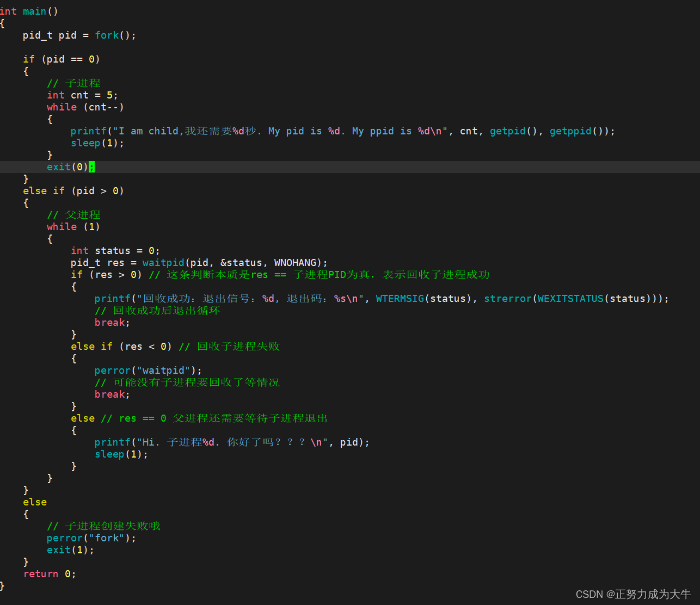Click 'main' in the int main() line

35,11
